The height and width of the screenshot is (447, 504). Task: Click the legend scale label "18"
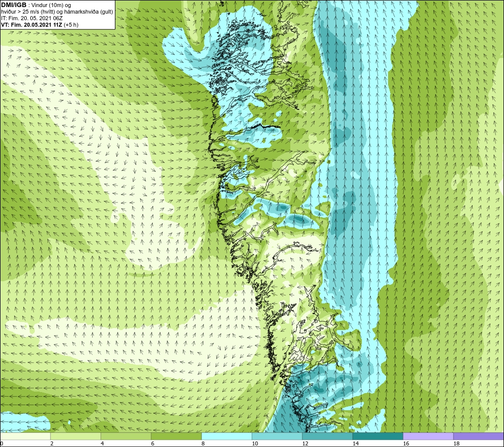tap(456, 444)
